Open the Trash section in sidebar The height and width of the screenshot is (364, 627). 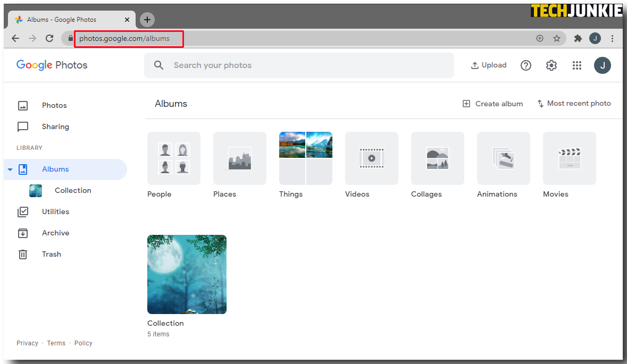pos(51,254)
